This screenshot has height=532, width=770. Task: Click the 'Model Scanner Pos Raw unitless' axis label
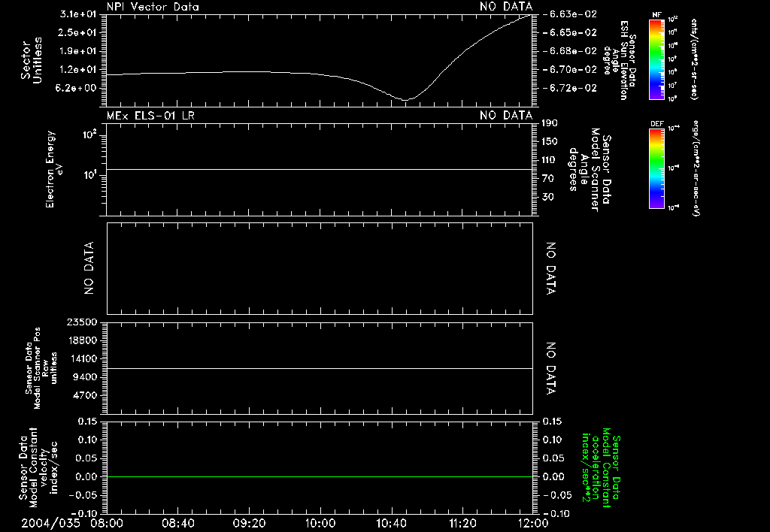click(x=41, y=368)
